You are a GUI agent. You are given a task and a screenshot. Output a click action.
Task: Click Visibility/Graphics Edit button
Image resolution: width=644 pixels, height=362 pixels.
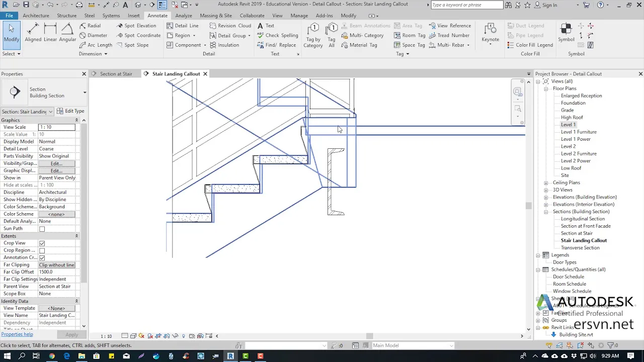pos(56,163)
